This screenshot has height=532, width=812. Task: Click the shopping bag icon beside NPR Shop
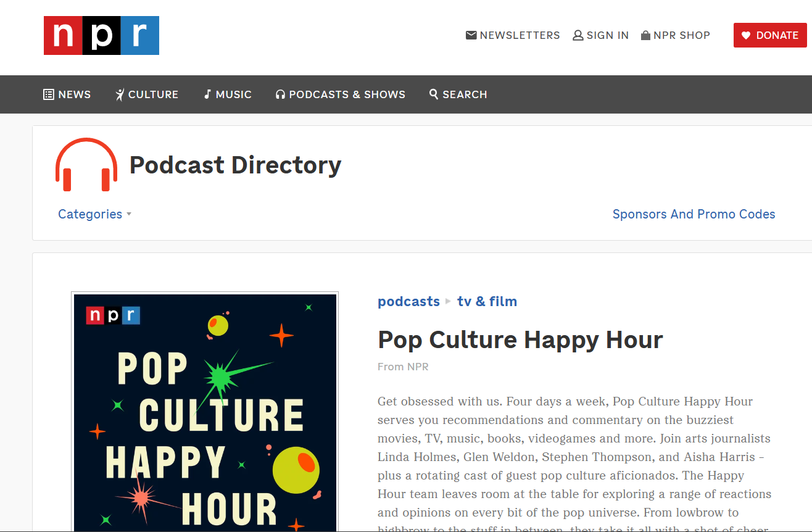coord(645,35)
